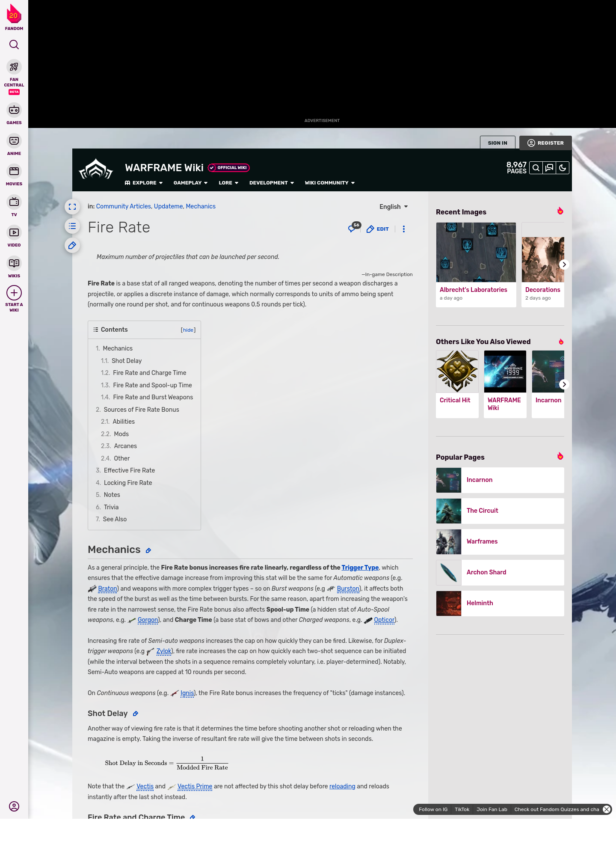Open the Mechanics category link
This screenshot has height=856, width=616.
[201, 206]
